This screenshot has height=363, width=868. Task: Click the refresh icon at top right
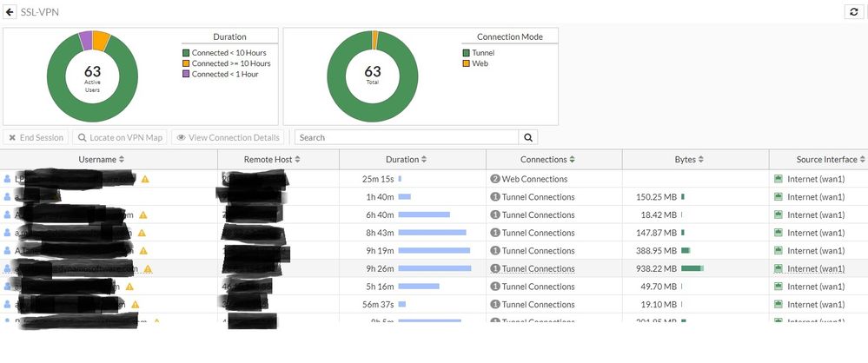click(853, 11)
